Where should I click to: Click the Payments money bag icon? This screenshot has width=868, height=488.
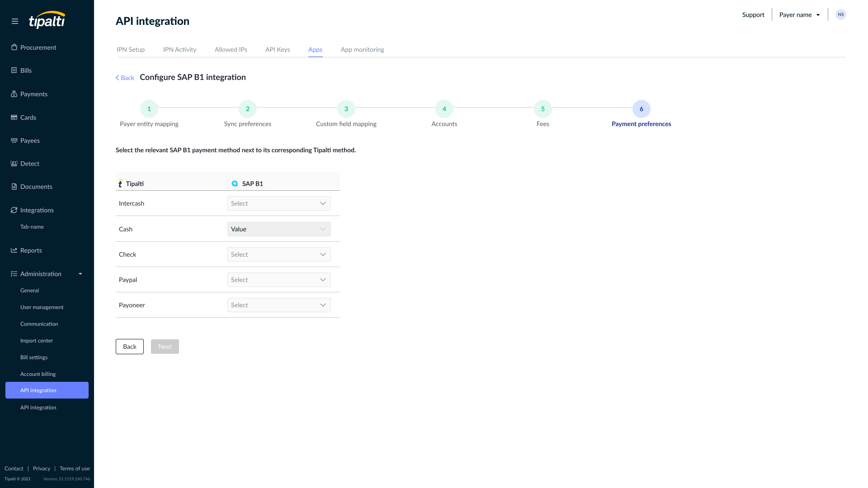click(x=14, y=94)
